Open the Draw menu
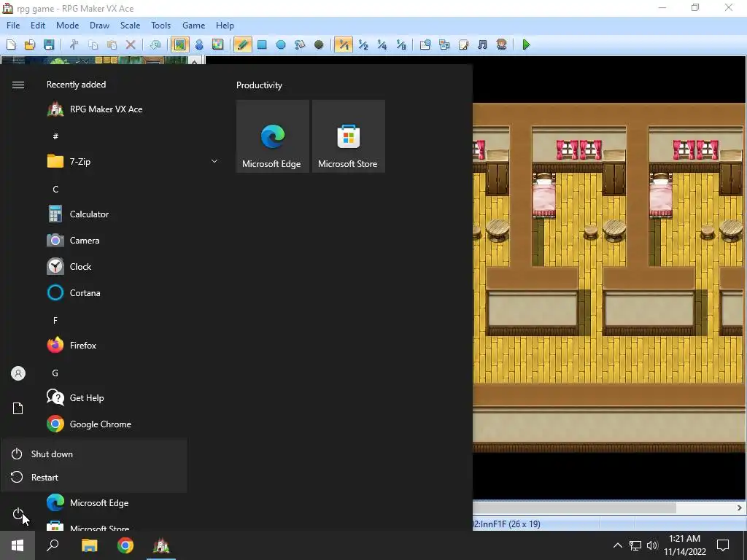This screenshot has height=560, width=747. coord(99,26)
